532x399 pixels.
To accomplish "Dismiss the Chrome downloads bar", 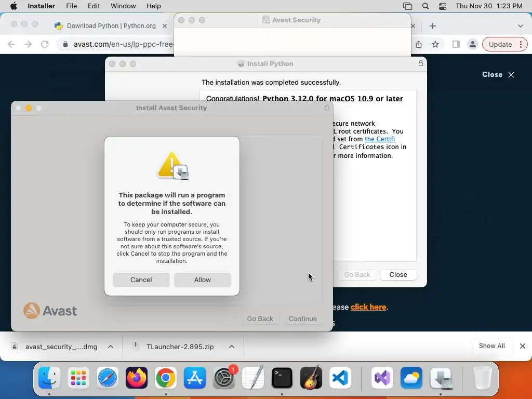I will pos(523,346).
